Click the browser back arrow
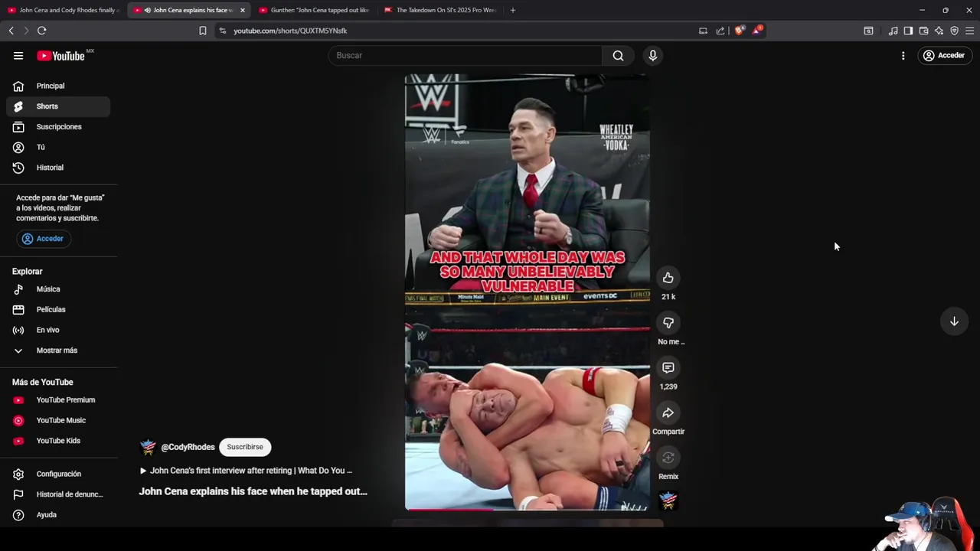Viewport: 980px width, 551px height. [11, 31]
